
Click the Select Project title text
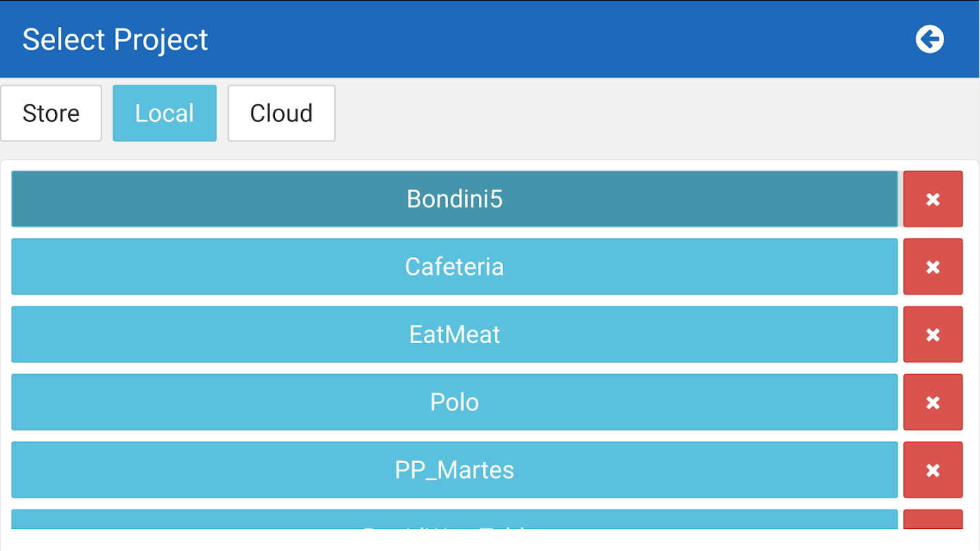click(x=115, y=39)
